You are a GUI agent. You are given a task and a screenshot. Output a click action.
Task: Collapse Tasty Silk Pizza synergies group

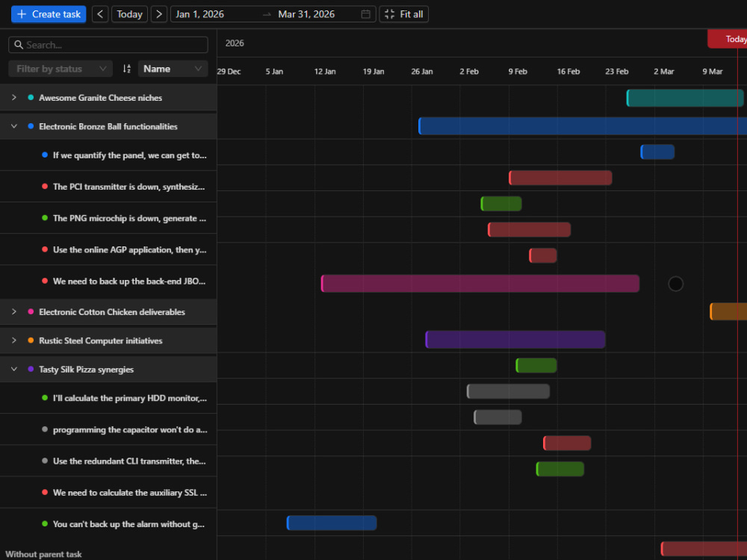(13, 369)
